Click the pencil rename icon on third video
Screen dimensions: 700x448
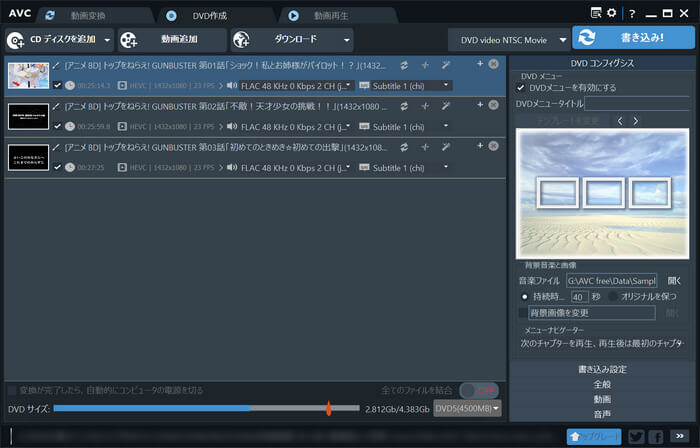pyautogui.click(x=57, y=148)
